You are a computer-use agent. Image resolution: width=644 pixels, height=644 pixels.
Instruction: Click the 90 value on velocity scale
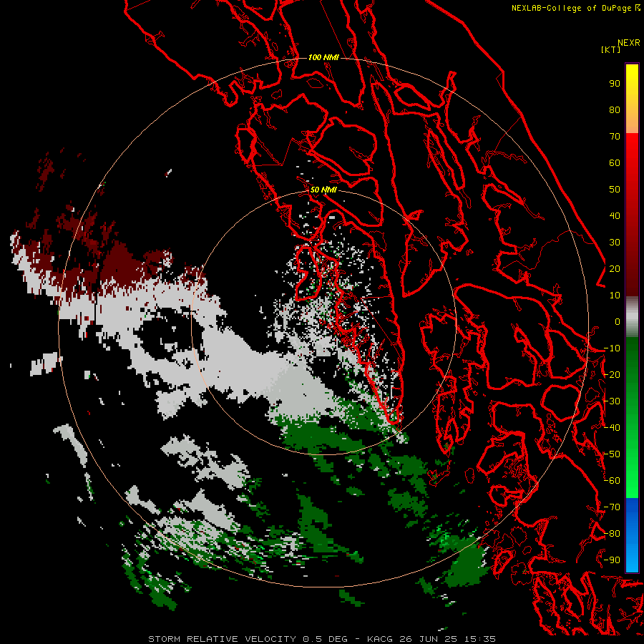[615, 84]
